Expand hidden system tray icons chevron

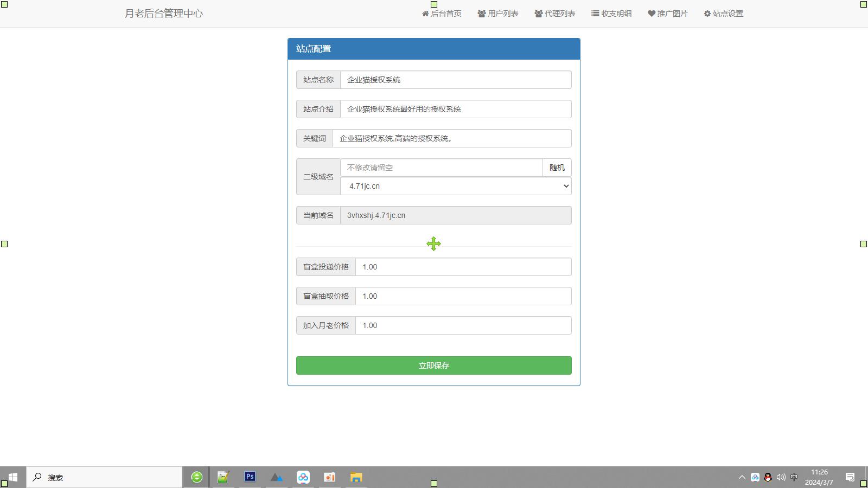tap(742, 477)
